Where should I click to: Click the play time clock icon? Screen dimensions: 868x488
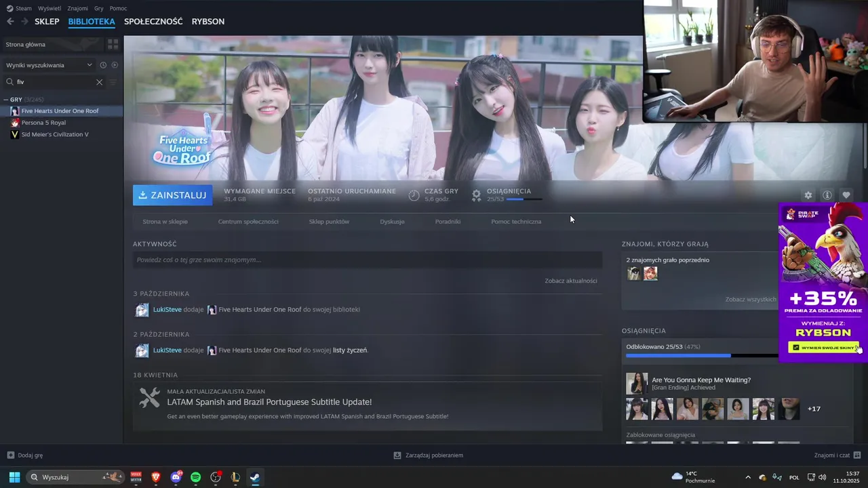click(414, 195)
